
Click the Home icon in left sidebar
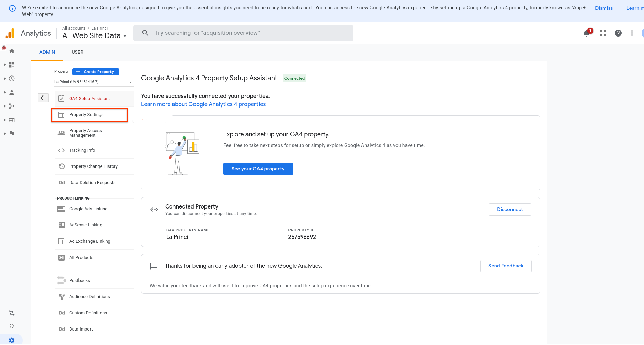[12, 51]
